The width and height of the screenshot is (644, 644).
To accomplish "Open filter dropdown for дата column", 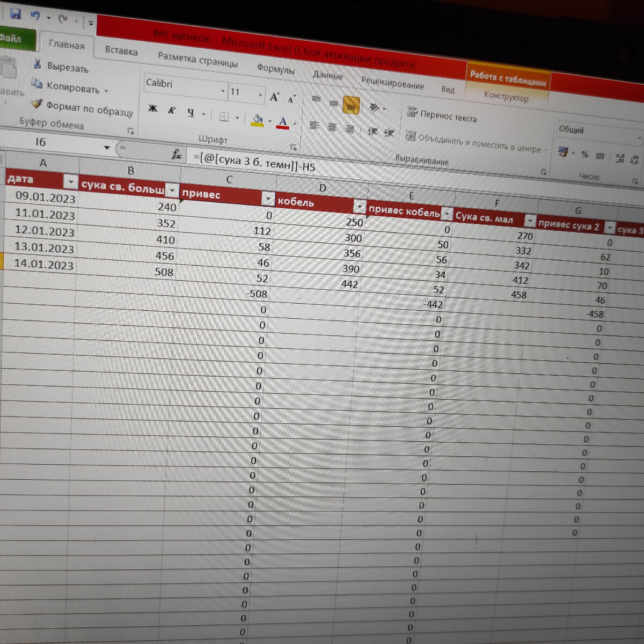I will pos(70,182).
